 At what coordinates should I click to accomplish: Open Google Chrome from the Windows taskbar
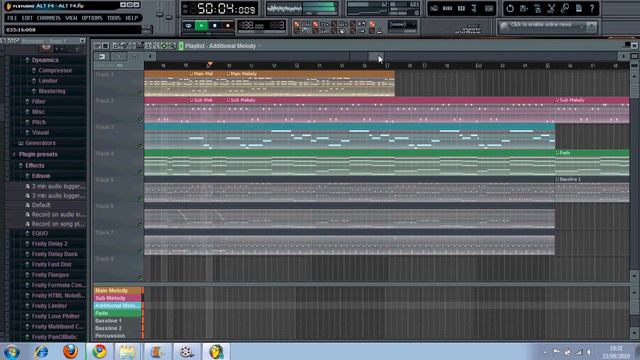99,351
